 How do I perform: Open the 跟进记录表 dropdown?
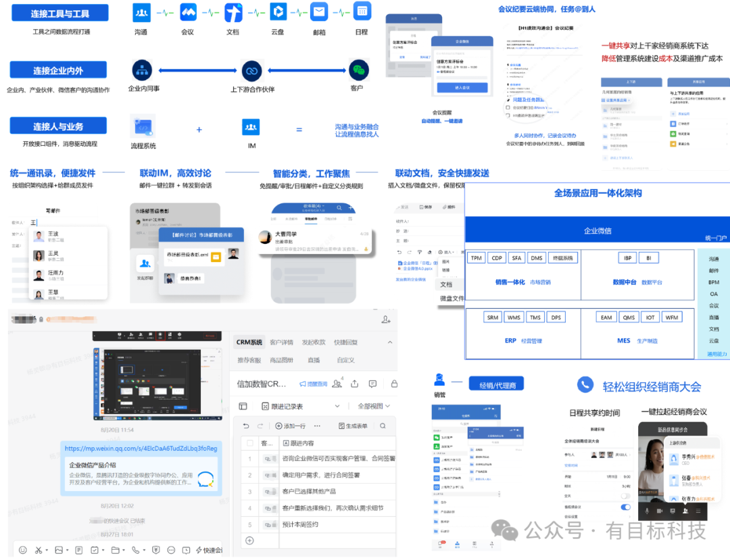337,406
